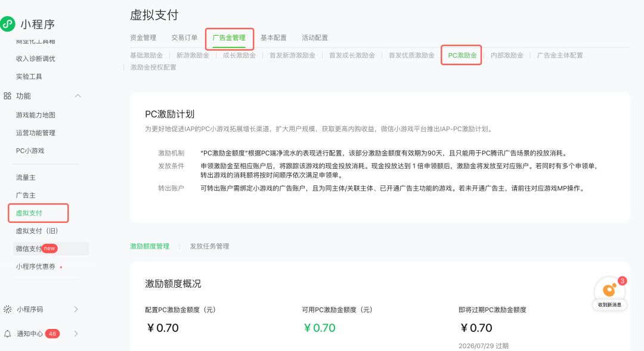Click 可用PC激励金额度（元）label
This screenshot has height=351, width=644.
point(337,309)
